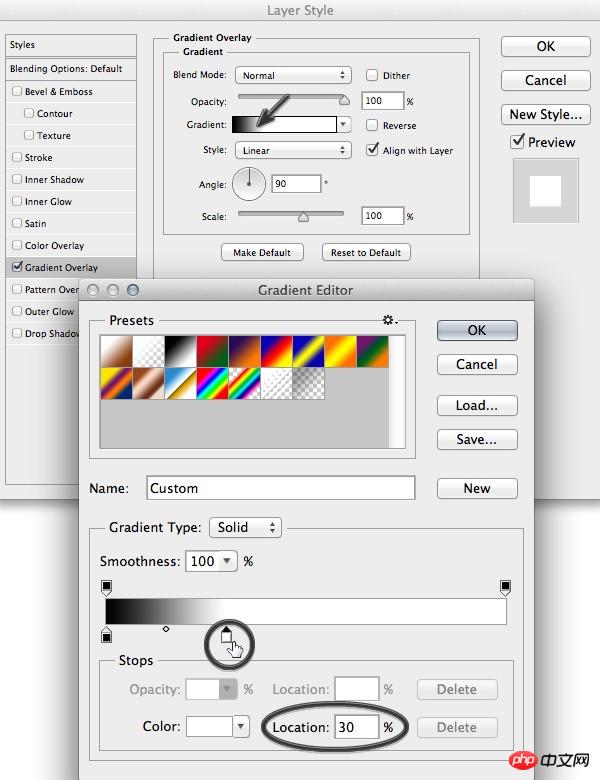Click OK in the Layer Style dialog
This screenshot has height=780, width=600.
click(546, 46)
